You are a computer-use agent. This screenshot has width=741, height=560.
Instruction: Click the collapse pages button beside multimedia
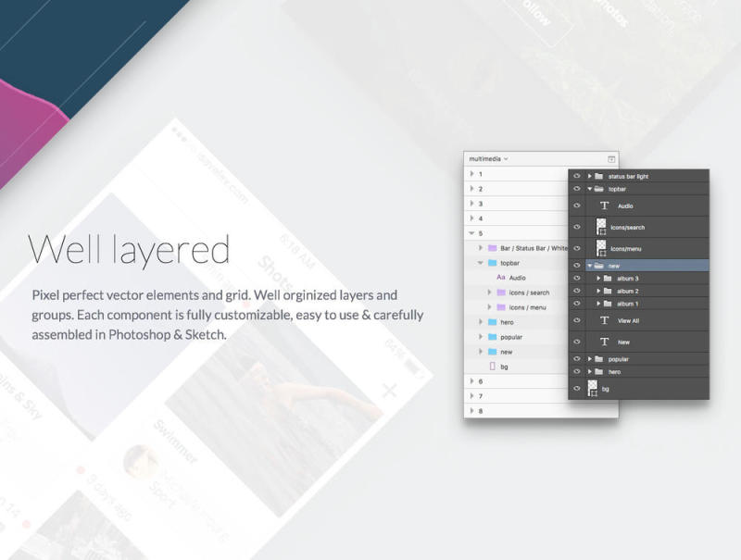click(610, 159)
